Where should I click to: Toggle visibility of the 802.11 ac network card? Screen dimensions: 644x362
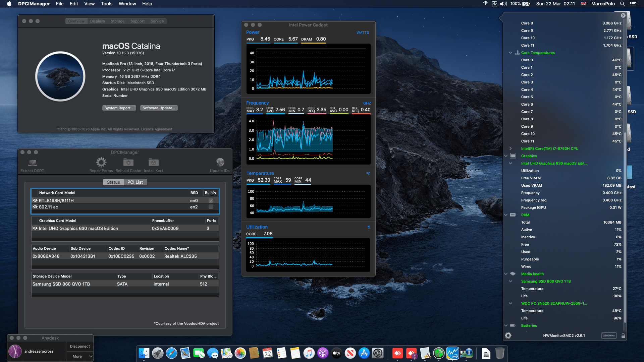point(35,207)
